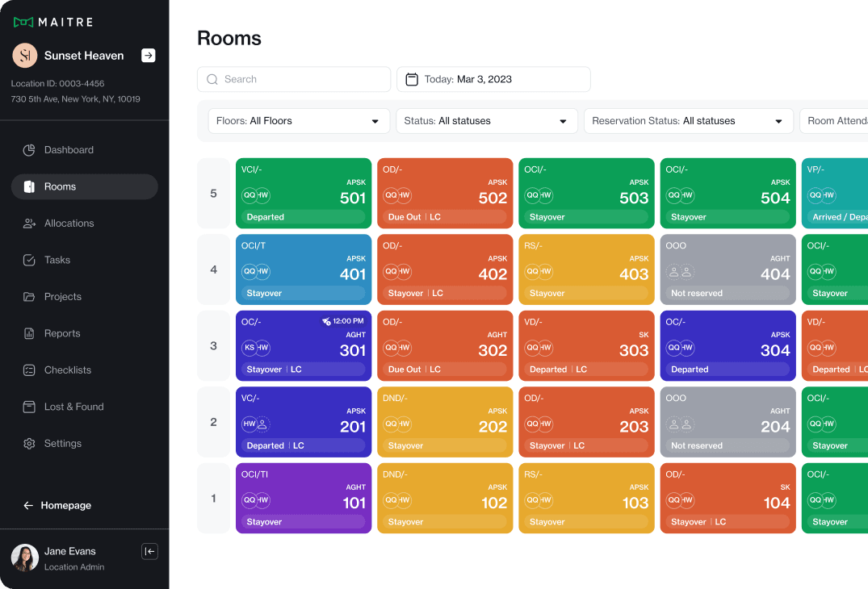The width and height of the screenshot is (868, 589).
Task: Click the Settings gear icon
Action: pos(29,444)
